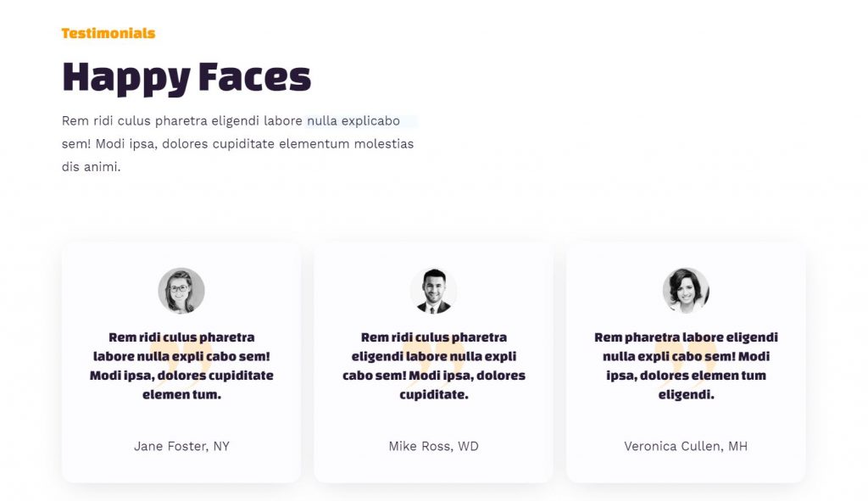Select the quote mark icon in Jane Foster's card
868x501 pixels.
181,365
